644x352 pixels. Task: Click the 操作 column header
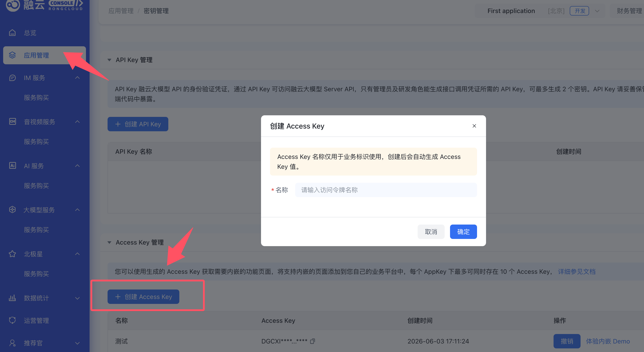(559, 321)
